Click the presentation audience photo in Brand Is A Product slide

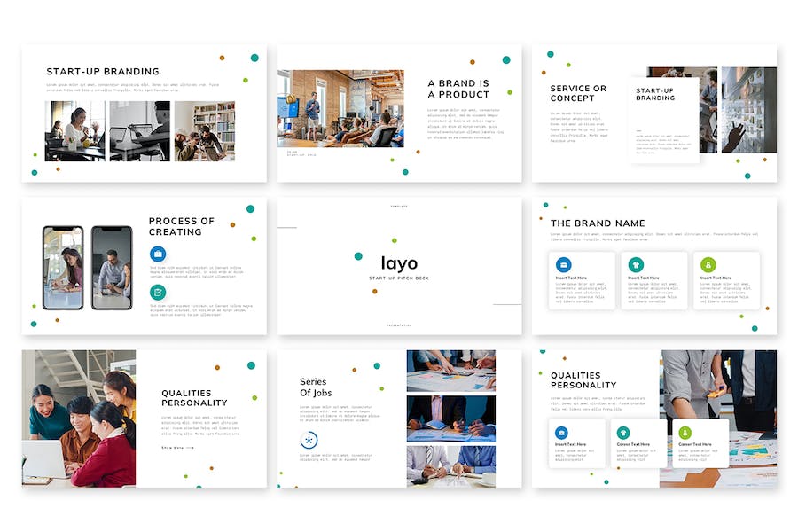coord(340,108)
